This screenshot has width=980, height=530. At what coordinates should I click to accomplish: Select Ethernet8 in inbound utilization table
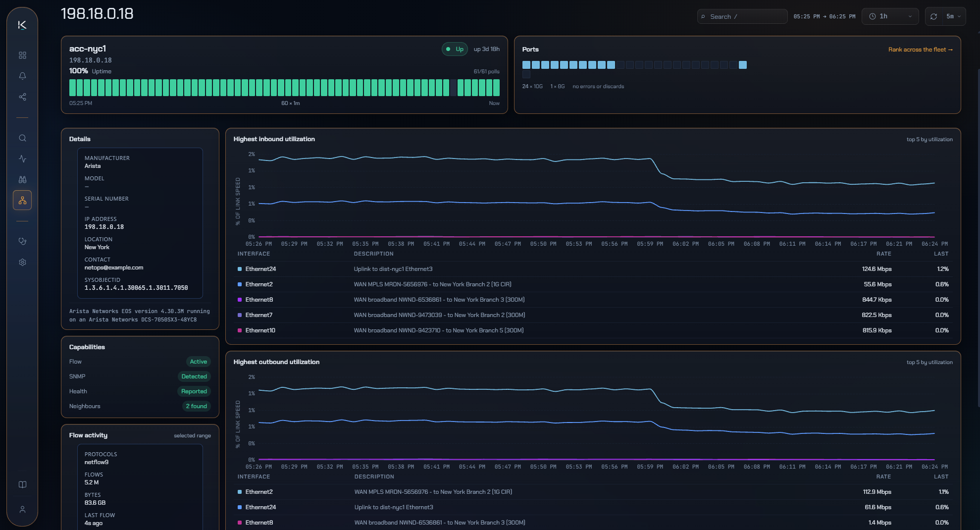click(593, 300)
